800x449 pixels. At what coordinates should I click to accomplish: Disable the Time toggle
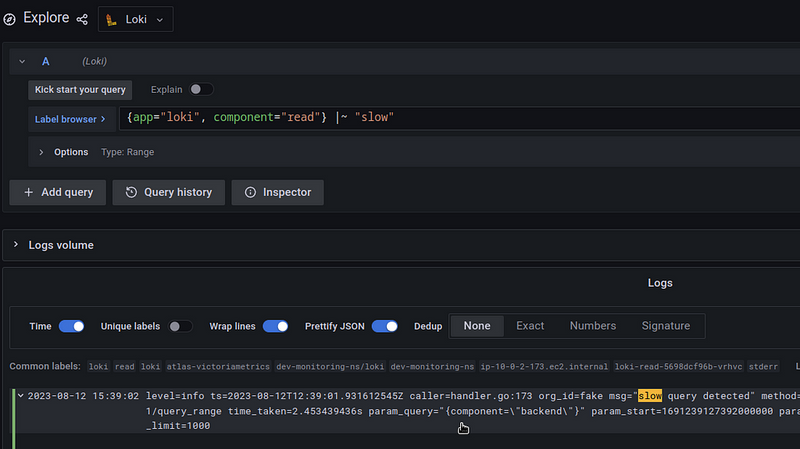[71, 326]
